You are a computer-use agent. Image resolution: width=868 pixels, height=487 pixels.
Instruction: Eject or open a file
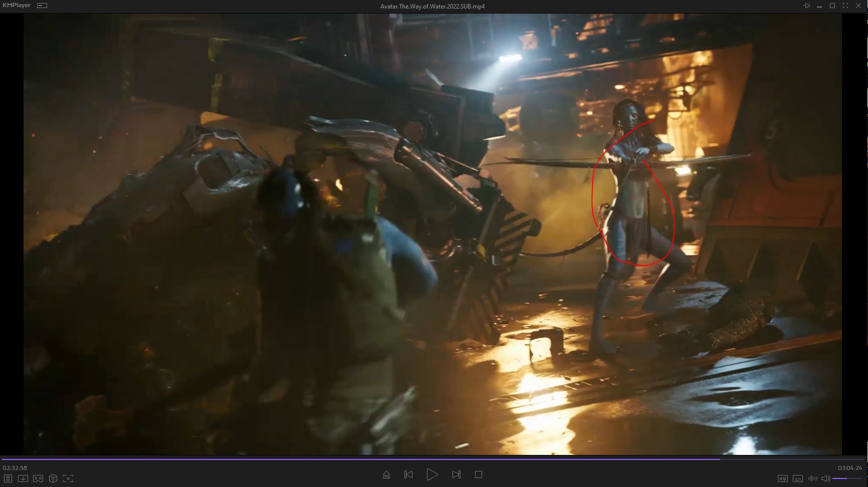coord(386,474)
